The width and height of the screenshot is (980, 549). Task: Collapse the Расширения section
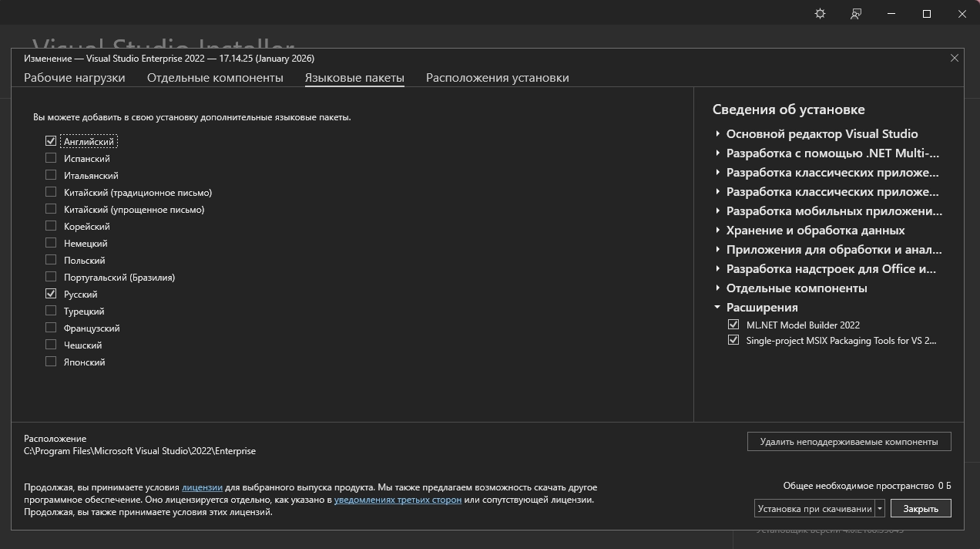tap(718, 307)
